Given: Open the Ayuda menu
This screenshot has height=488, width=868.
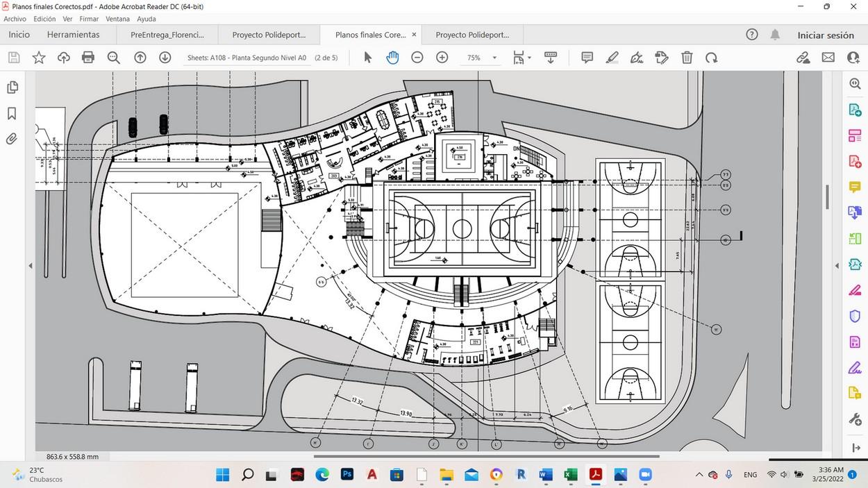Looking at the screenshot, I should pos(147,19).
